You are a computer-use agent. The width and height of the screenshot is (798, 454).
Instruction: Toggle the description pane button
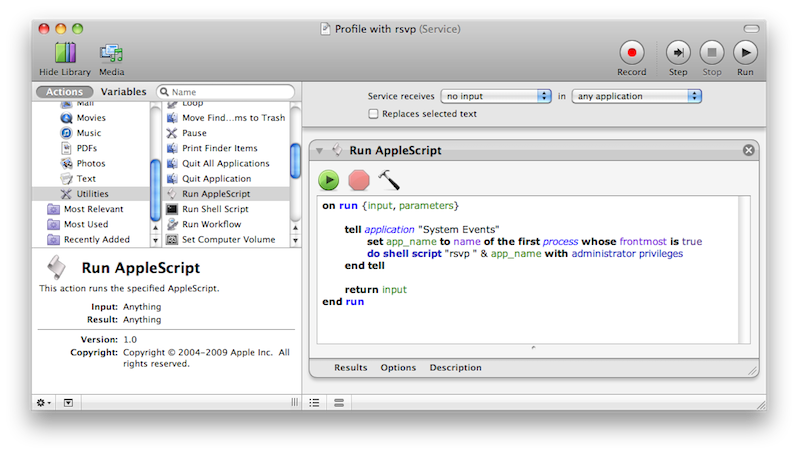[x=68, y=403]
